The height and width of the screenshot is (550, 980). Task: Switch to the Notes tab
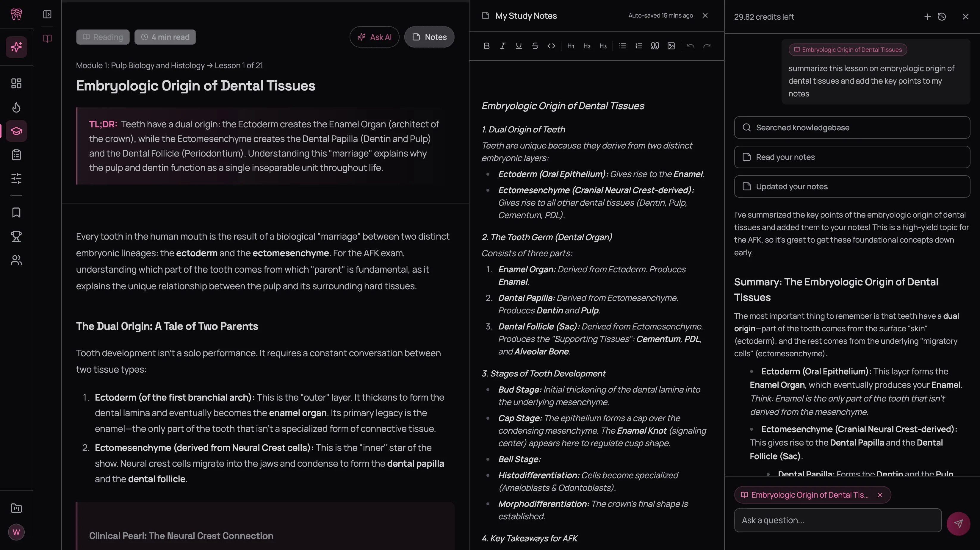(429, 37)
